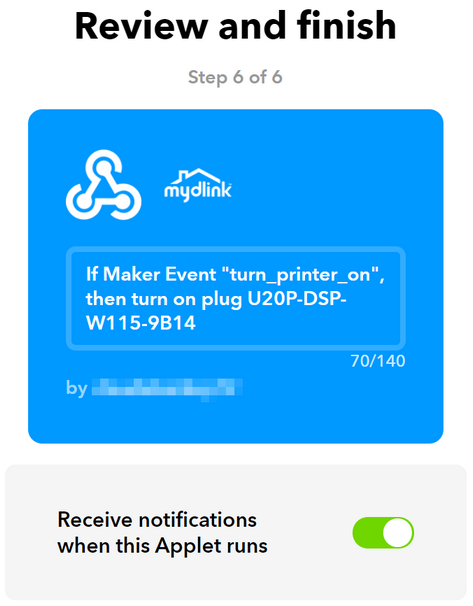This screenshot has width=473, height=606.
Task: Click the "Step 6 of 6" indicator
Action: coord(235,77)
